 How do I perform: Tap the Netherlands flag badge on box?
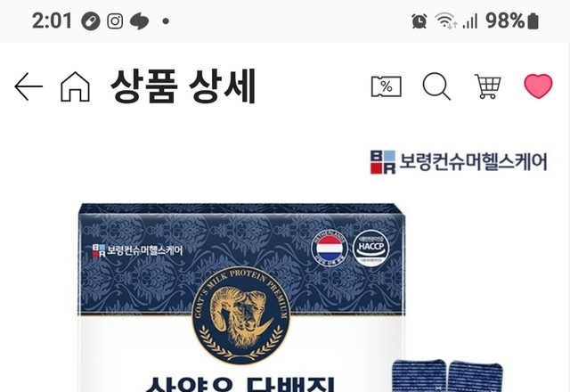[330, 248]
